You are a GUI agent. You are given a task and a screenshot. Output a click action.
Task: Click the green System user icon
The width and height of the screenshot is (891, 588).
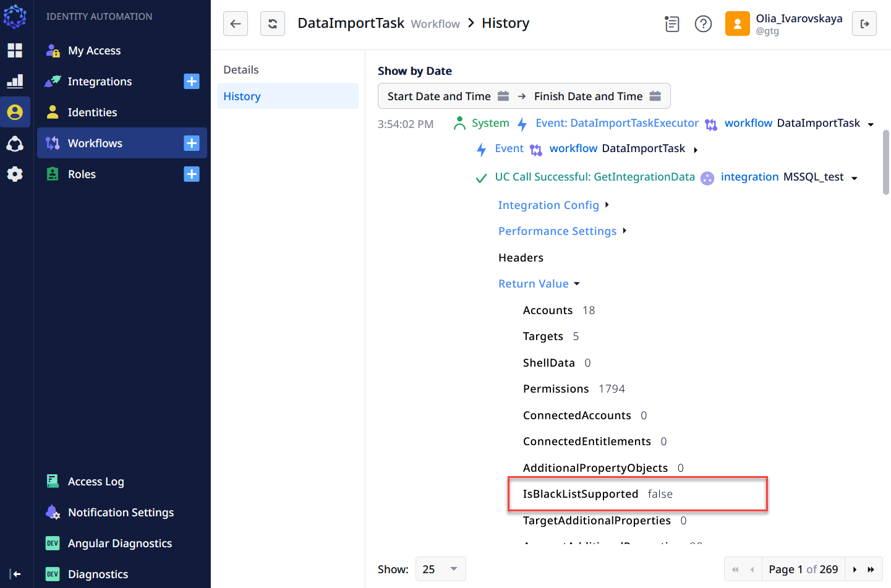[459, 124]
